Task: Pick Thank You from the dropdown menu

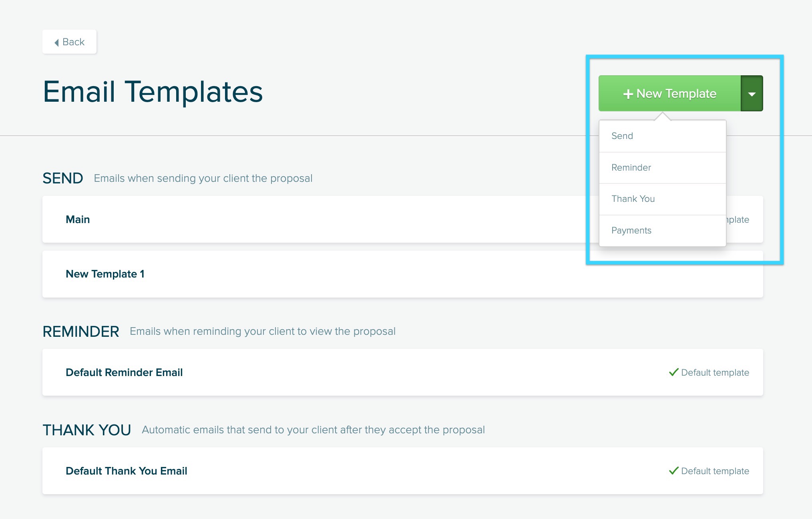Action: 633,199
